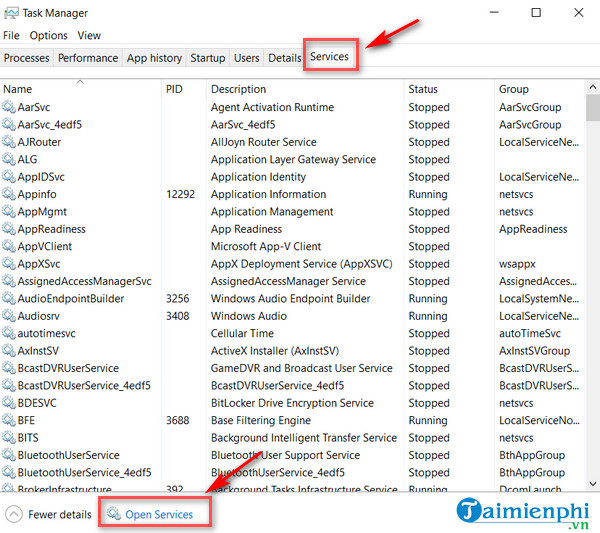Click 'Application Layer Gateway Service' description
The height and width of the screenshot is (533, 600).
pos(293,160)
